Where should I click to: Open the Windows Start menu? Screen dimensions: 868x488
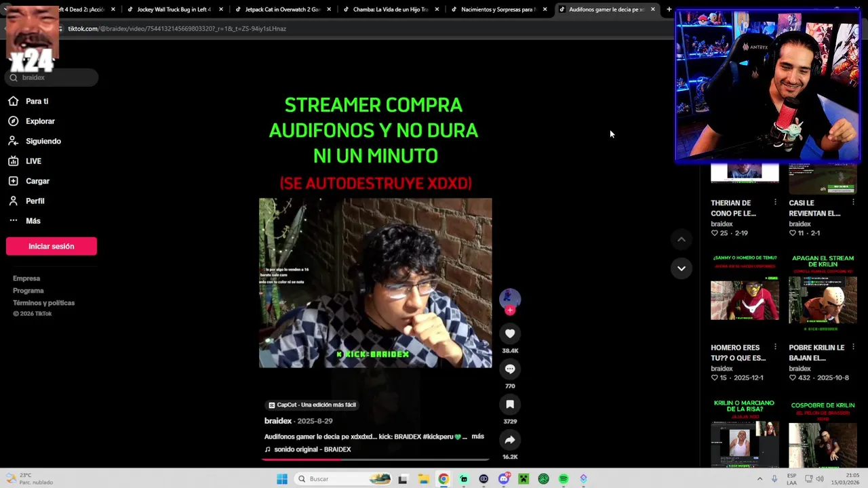[282, 479]
